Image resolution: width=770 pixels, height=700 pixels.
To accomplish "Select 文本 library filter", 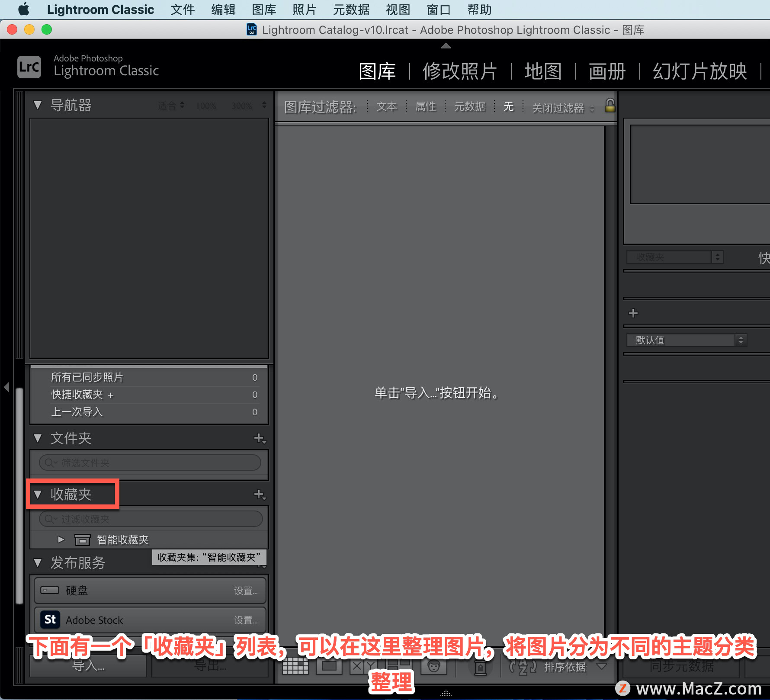I will (387, 106).
